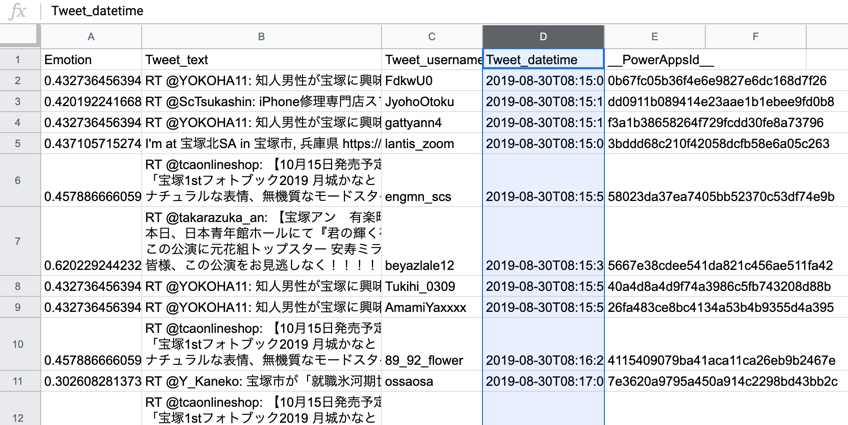This screenshot has height=425, width=848.
Task: Click username cell 89_92_flower
Action: coord(432,344)
